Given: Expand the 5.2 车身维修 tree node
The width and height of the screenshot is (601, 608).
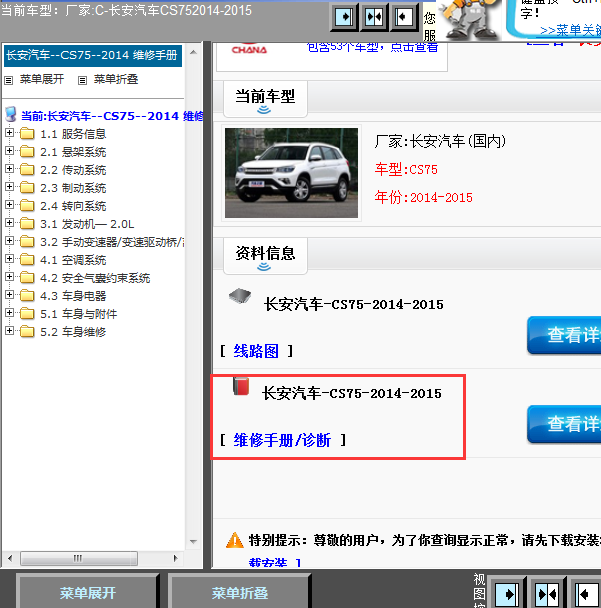Looking at the screenshot, I should (9, 331).
